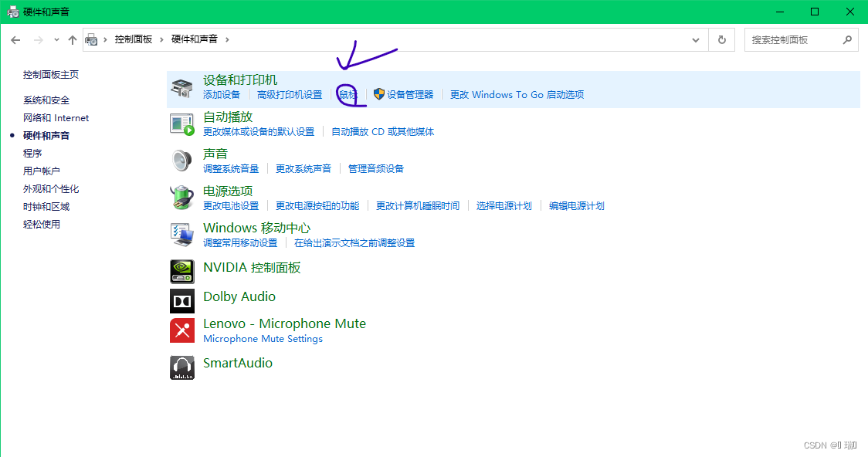Open the SmartAudio headphone icon
Screen dimensions: 868x457
tap(182, 367)
